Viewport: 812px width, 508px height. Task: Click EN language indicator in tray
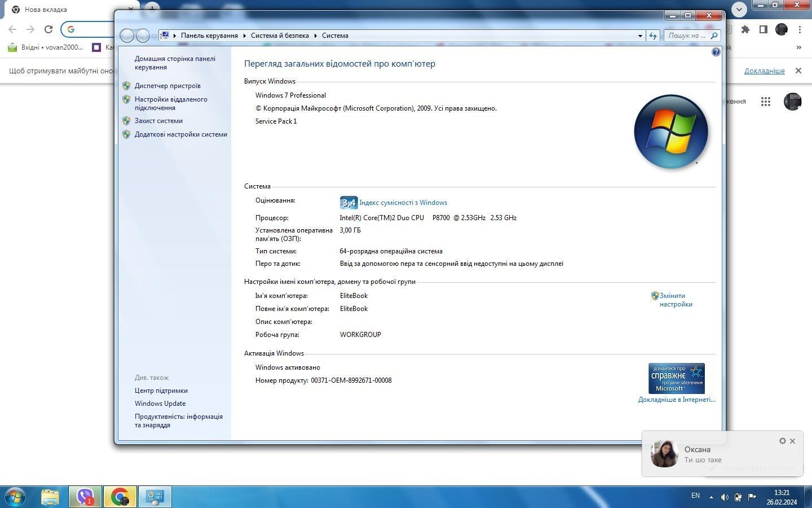pos(696,496)
